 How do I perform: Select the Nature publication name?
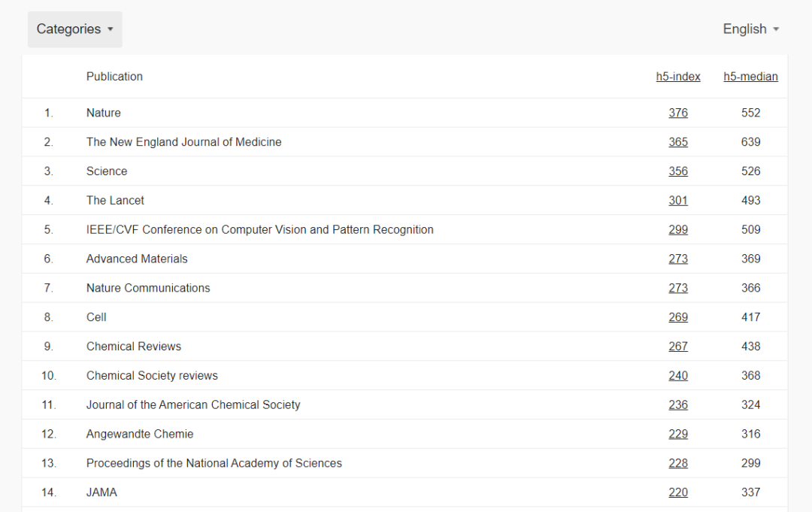(104, 113)
